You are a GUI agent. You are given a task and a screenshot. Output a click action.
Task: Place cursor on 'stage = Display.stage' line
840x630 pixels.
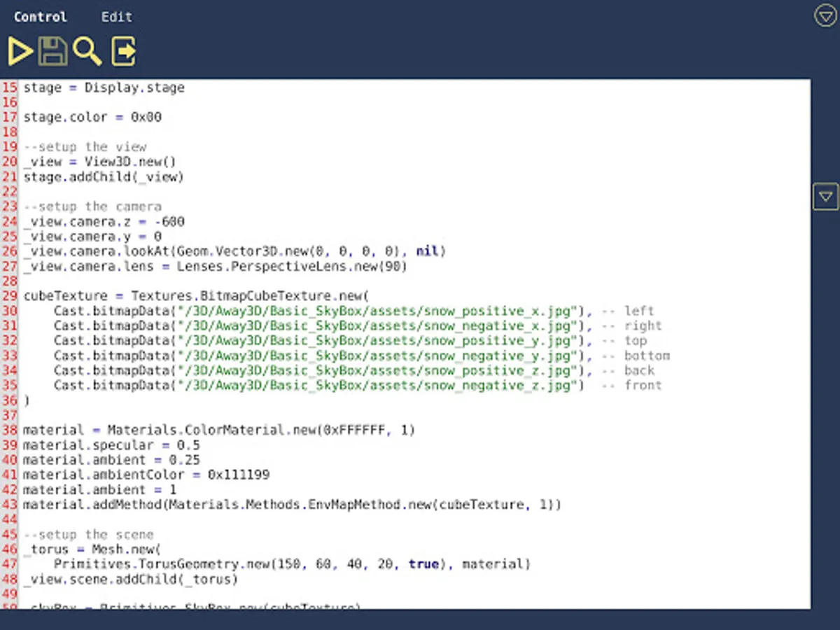point(104,88)
